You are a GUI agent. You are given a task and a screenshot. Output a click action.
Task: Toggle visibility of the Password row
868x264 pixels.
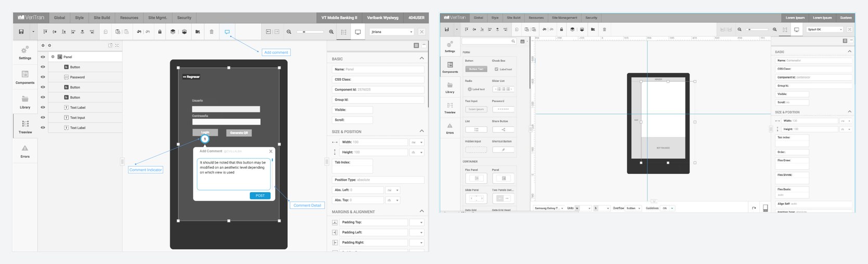tap(43, 77)
